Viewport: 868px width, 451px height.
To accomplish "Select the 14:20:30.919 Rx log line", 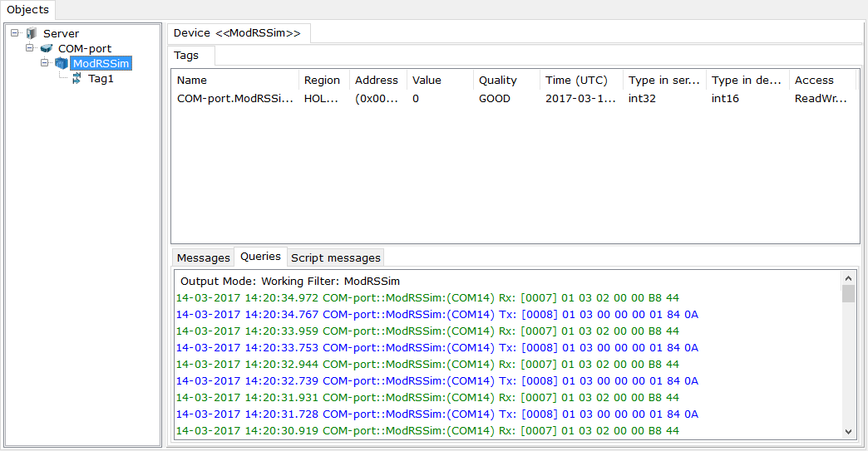I will pyautogui.click(x=427, y=430).
